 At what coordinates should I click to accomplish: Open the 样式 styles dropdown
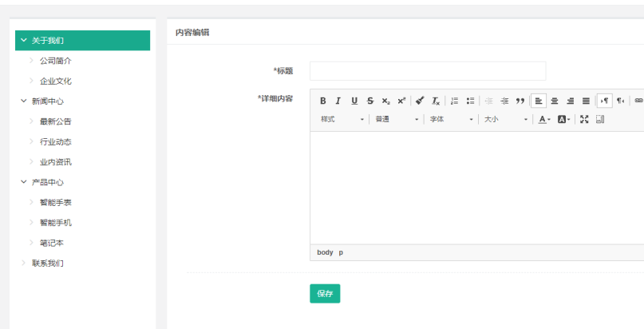tap(342, 119)
